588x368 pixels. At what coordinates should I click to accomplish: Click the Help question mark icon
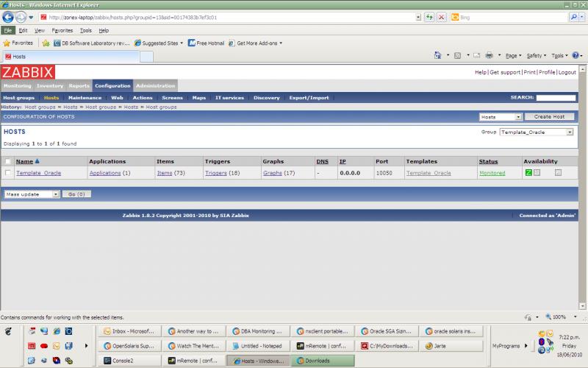point(576,56)
